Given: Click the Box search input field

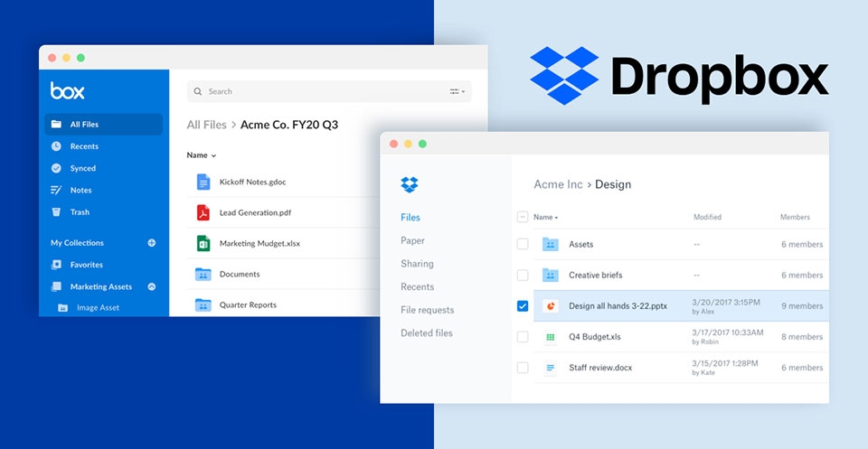Looking at the screenshot, I should tap(329, 91).
